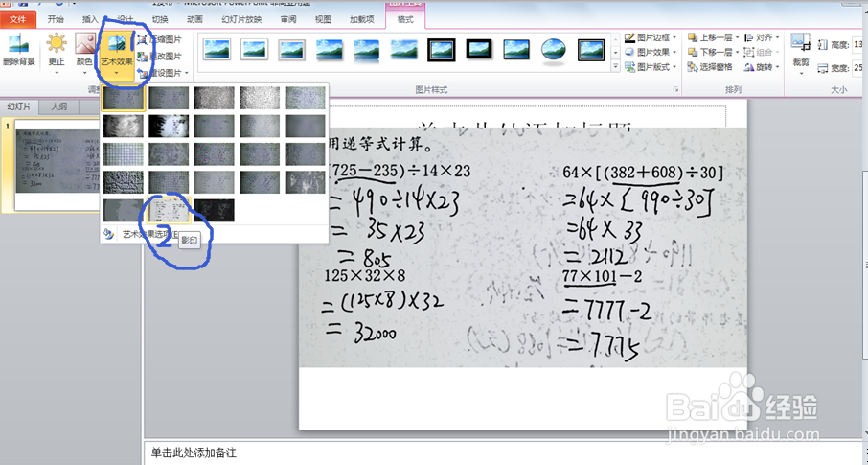
Task: Select the Film Grain artistic effect
Action: [x=215, y=154]
